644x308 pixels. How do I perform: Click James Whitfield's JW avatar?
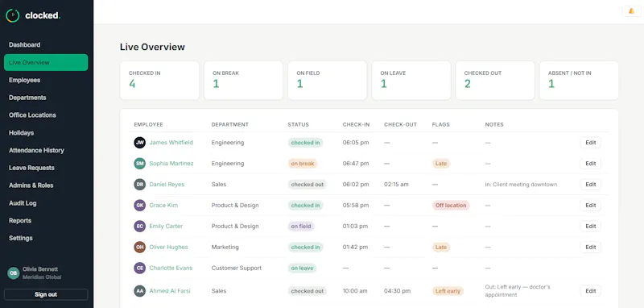139,143
